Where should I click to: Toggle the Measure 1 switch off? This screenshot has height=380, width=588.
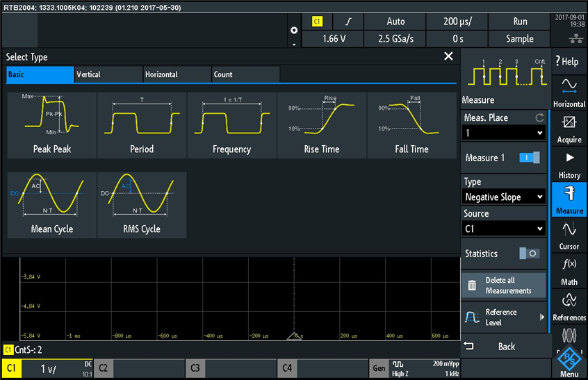click(x=529, y=158)
